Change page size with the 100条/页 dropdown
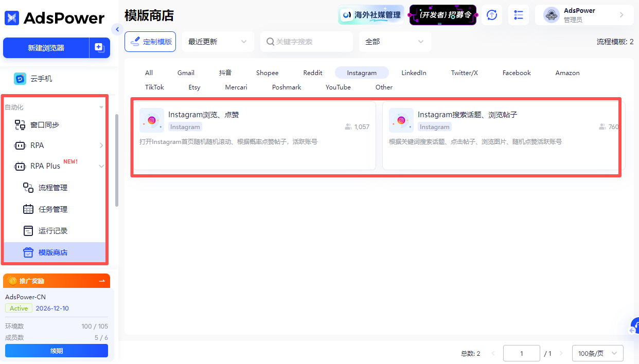Image resolution: width=639 pixels, height=364 pixels. (x=597, y=353)
